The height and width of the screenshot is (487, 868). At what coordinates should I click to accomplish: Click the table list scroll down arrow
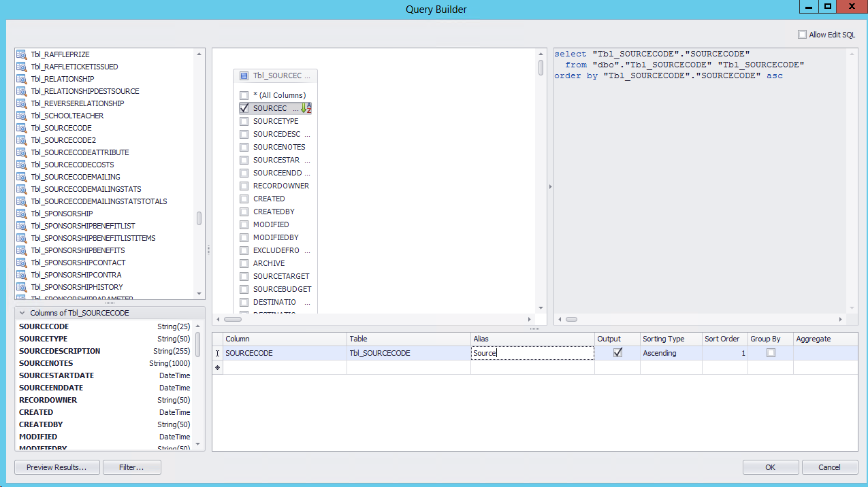(199, 294)
